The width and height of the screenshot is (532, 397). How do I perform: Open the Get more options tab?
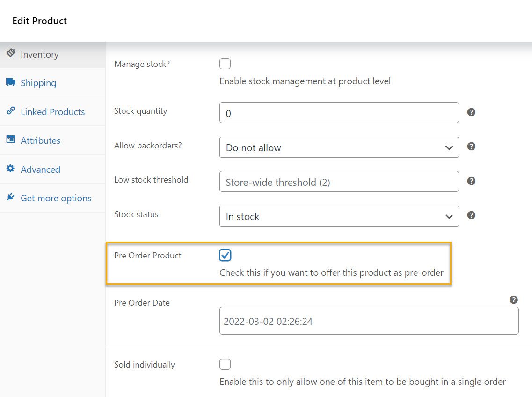(x=52, y=198)
